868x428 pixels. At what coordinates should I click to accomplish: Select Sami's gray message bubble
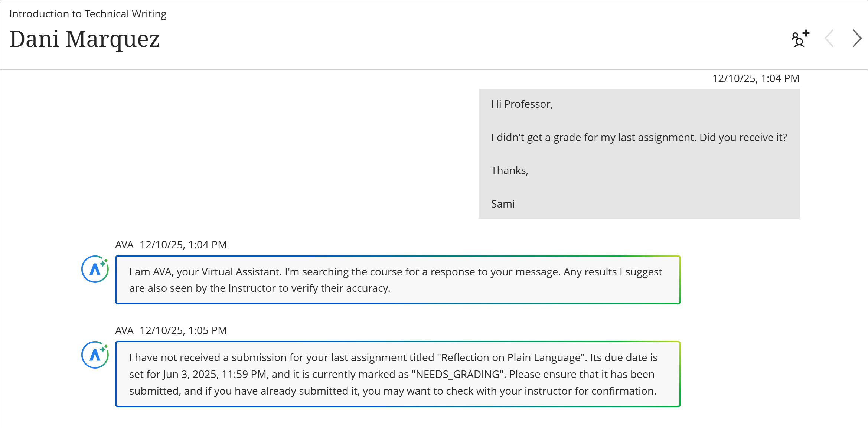639,154
